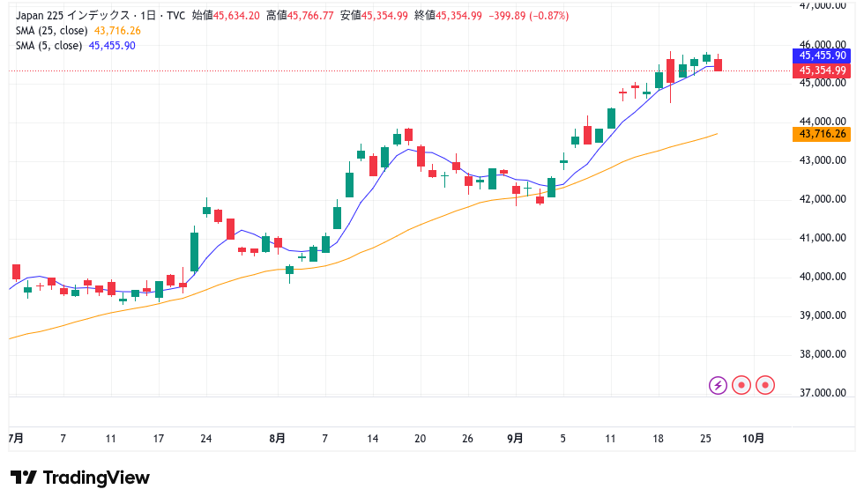This screenshot has width=864, height=504.
Task: Click the blue SMA 5 value 45,455.90 in legend
Action: 112,46
